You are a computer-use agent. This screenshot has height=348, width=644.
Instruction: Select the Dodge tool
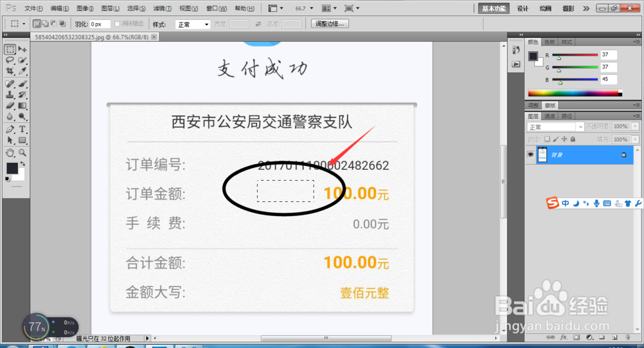(x=23, y=116)
